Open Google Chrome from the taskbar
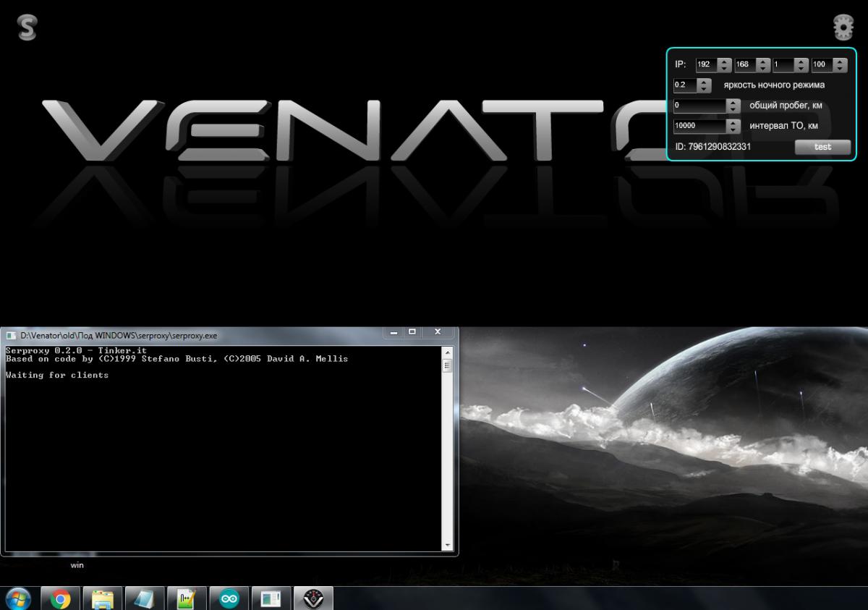The width and height of the screenshot is (868, 610). pyautogui.click(x=61, y=598)
